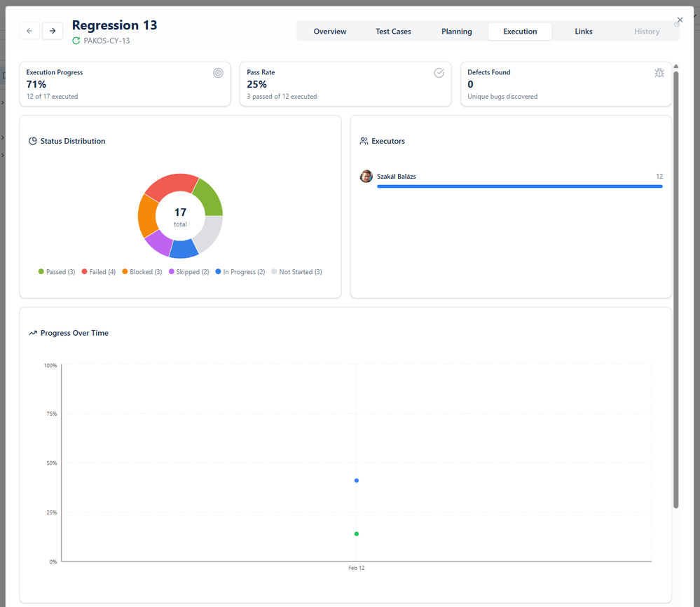This screenshot has height=607, width=700.
Task: Click the next item forward arrow button
Action: point(53,31)
